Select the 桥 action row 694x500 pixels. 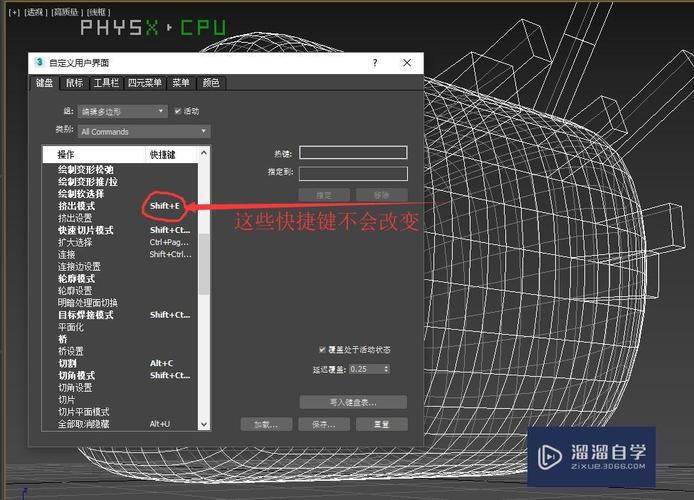(120, 339)
